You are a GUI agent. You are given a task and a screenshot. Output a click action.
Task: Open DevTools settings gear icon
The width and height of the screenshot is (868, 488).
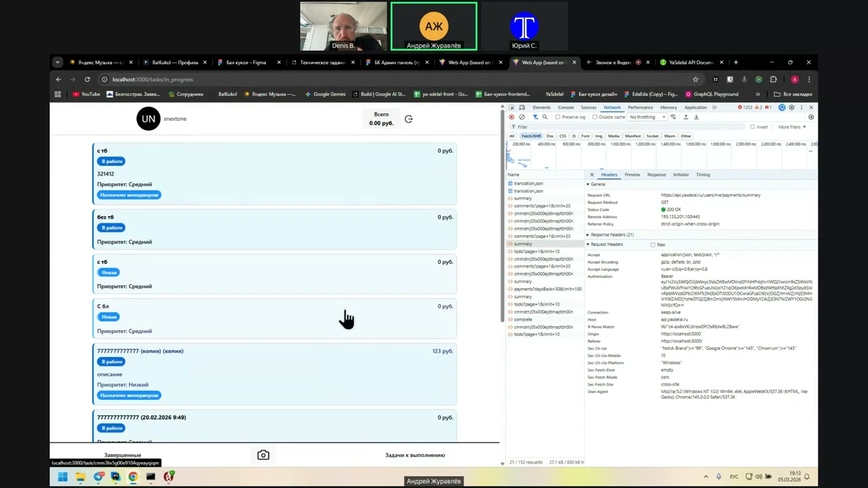click(791, 108)
